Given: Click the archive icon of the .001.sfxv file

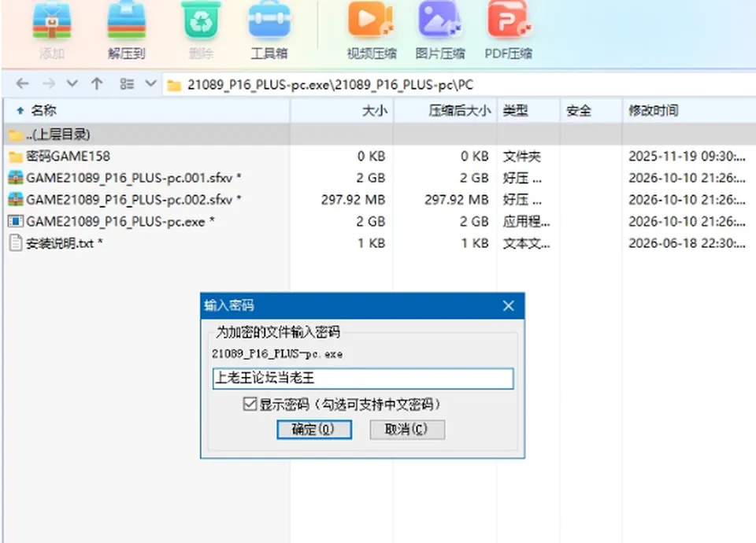Looking at the screenshot, I should click(16, 178).
